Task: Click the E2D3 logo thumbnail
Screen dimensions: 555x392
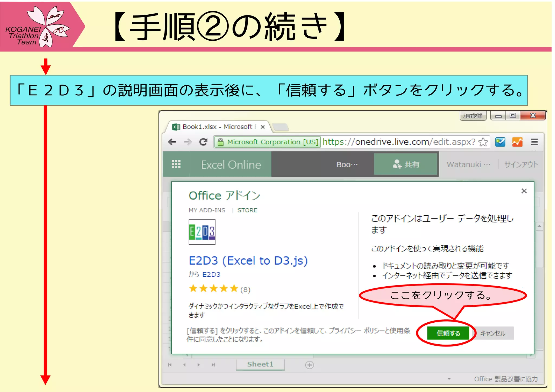Action: [x=202, y=232]
